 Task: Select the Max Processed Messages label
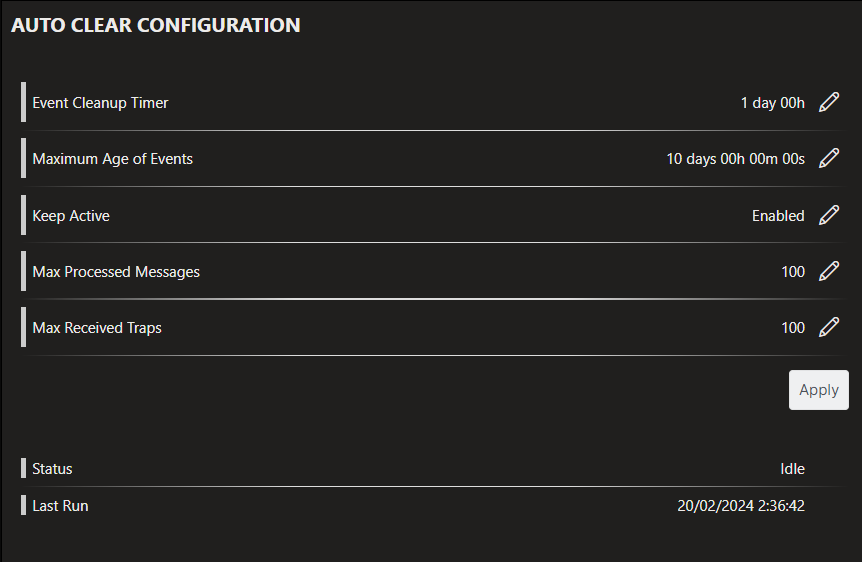[x=116, y=272]
